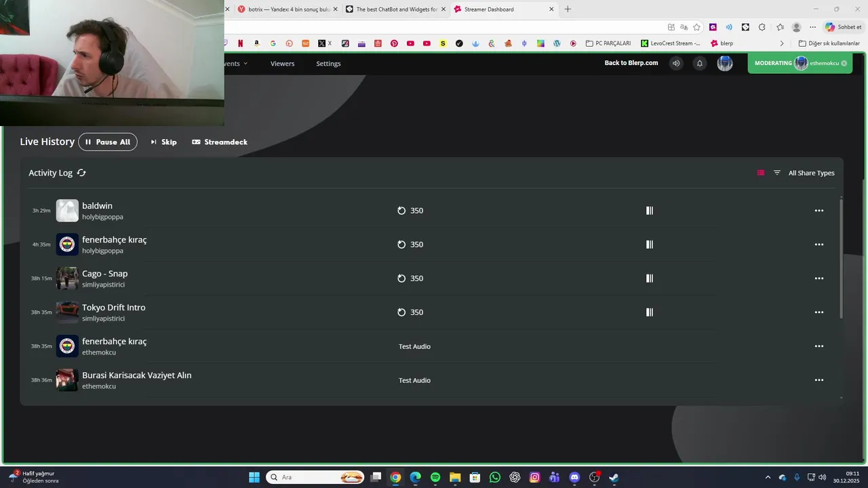Click the Tokyo Drift Intro thumbnail
The width and height of the screenshot is (868, 488).
(x=67, y=312)
